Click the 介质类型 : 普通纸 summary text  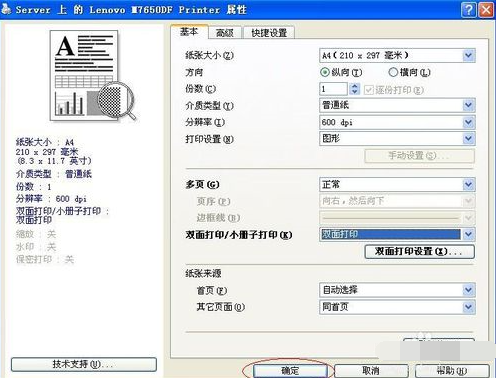53,174
